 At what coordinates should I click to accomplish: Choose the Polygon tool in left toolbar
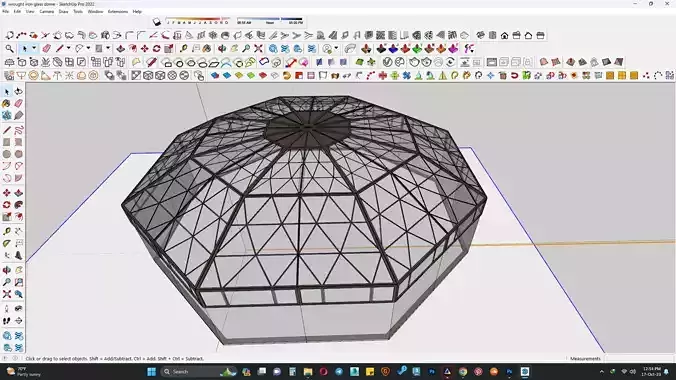tap(18, 154)
